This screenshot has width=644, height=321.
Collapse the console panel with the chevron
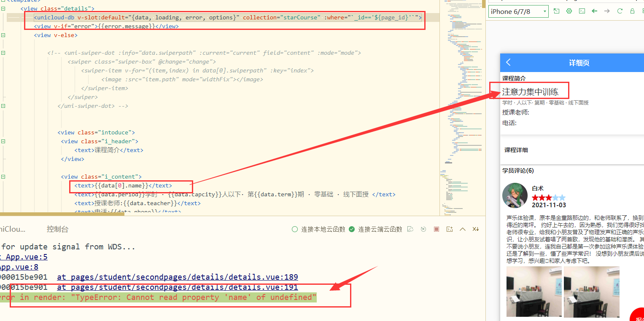pos(463,229)
